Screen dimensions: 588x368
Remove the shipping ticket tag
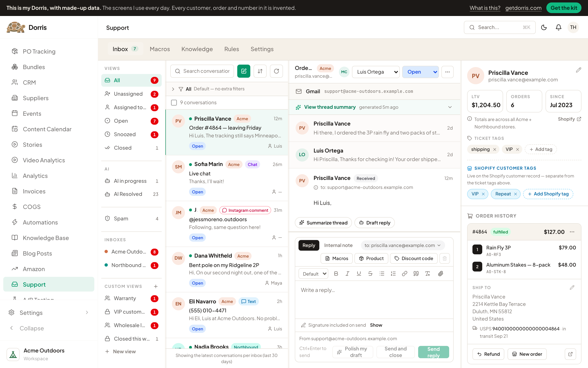click(495, 149)
